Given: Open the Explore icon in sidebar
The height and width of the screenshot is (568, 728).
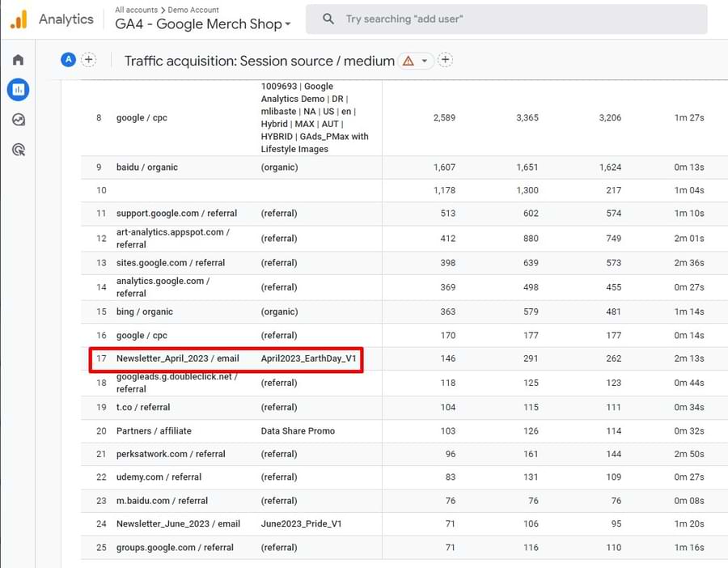Looking at the screenshot, I should click(x=18, y=120).
